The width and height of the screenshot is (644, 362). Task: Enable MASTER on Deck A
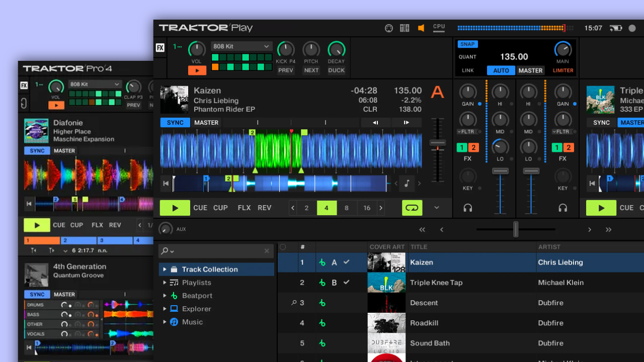[206, 123]
